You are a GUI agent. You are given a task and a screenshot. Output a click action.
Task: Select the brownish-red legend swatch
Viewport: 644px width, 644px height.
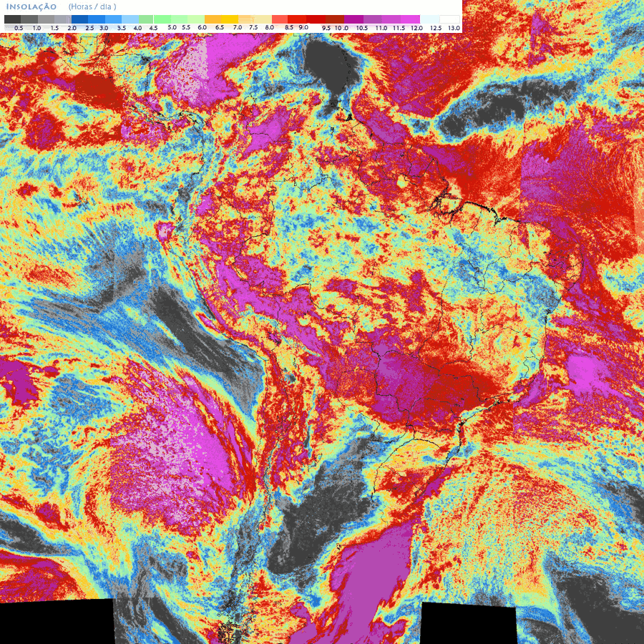(335, 19)
